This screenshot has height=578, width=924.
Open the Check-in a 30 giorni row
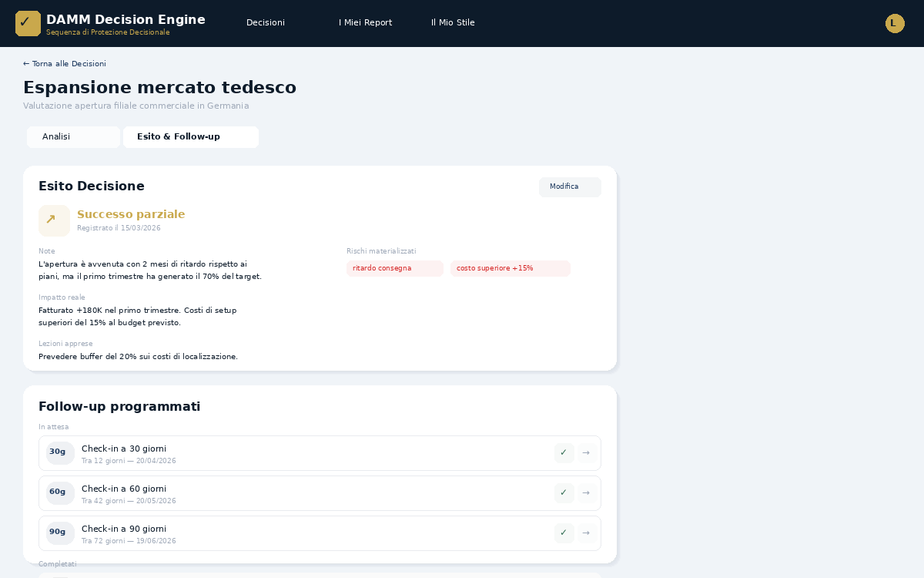pyautogui.click(x=320, y=453)
